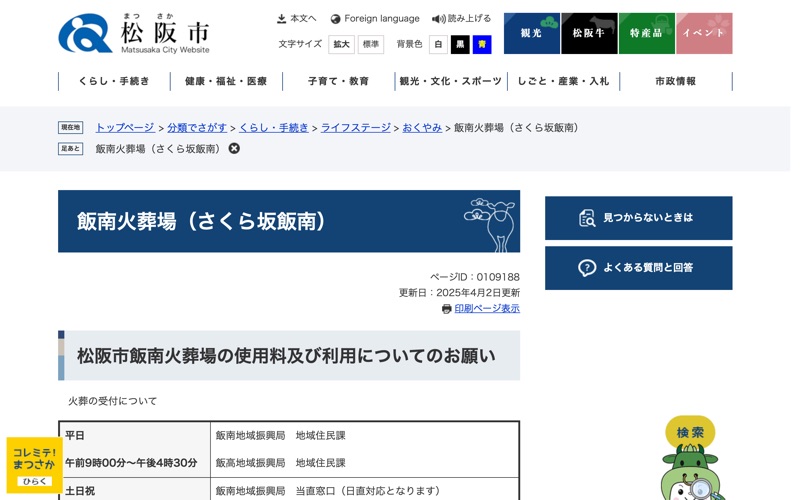The width and height of the screenshot is (800, 500).
Task: Click the 検索 mascot search icon
Action: 690,458
